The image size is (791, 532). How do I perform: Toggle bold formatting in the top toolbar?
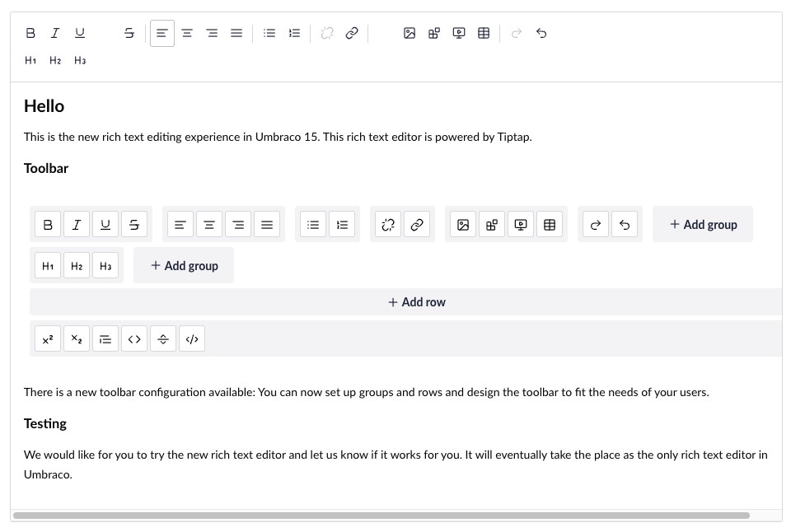[30, 33]
